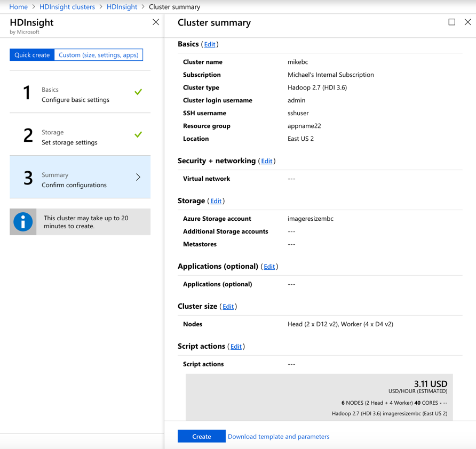
Task: Edit the Script actions section
Action: coord(236,347)
